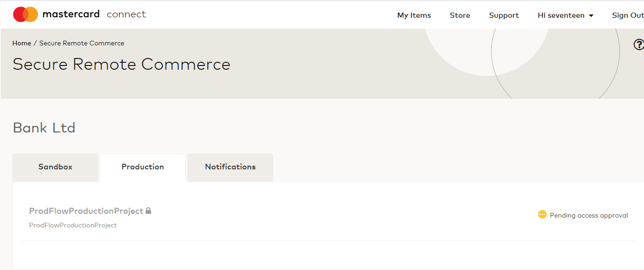Open the Store menu item
Image resolution: width=644 pixels, height=270 pixels.
pos(460,15)
